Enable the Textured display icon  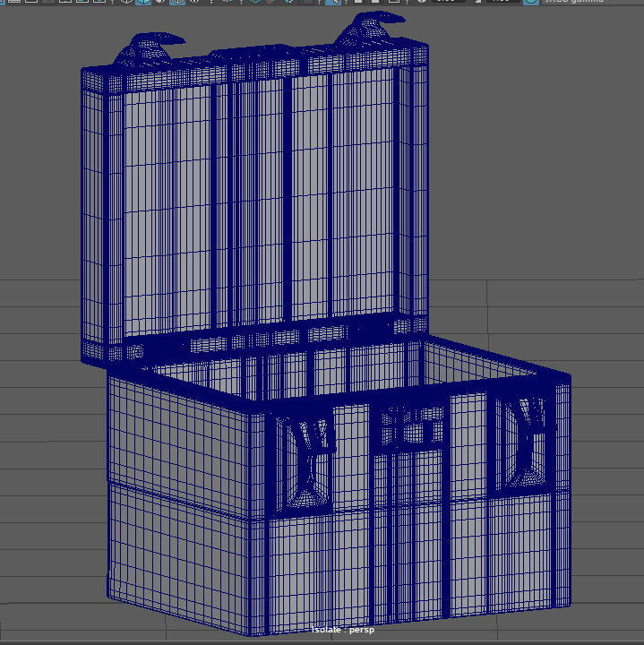[x=195, y=2]
